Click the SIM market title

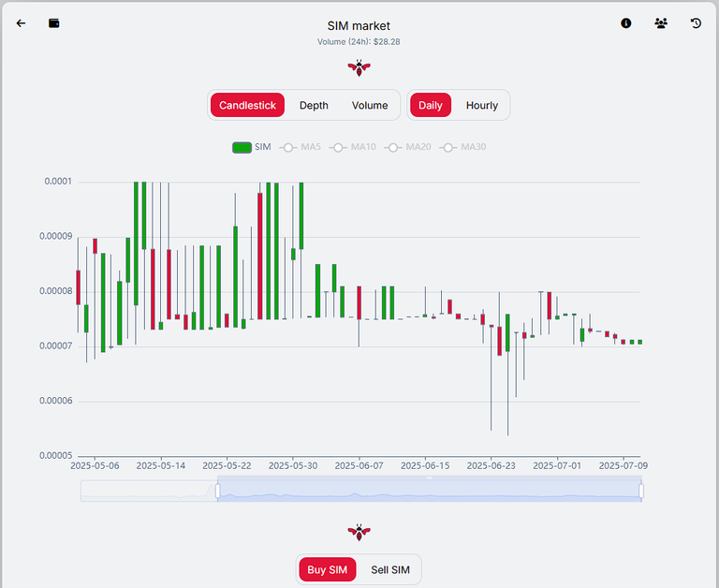click(x=359, y=25)
